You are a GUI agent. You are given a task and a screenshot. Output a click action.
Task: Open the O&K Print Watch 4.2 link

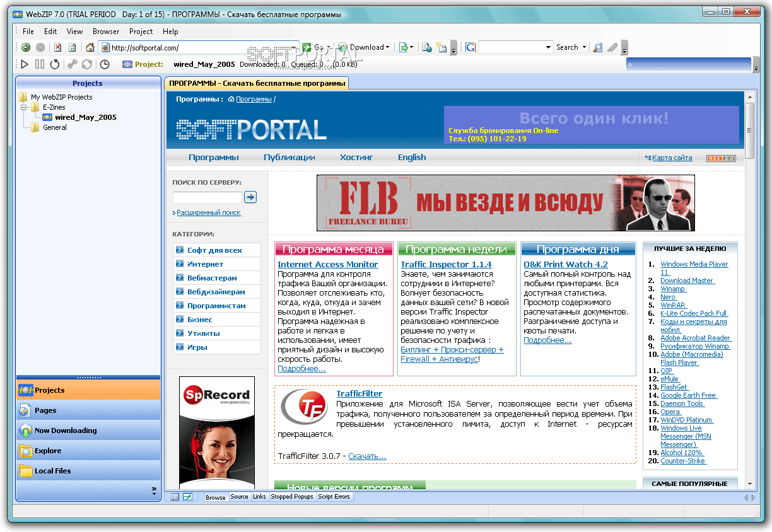[x=566, y=265]
